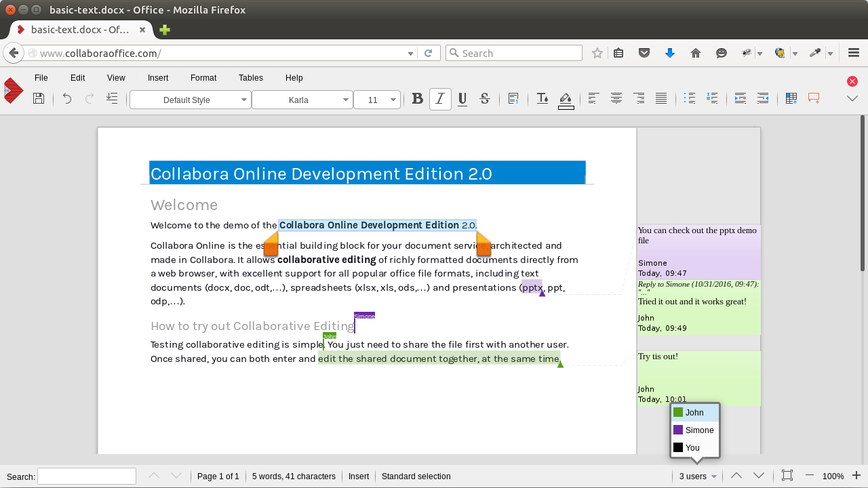Expand the 3 users dropdown
The height and width of the screenshot is (488, 868).
(698, 476)
